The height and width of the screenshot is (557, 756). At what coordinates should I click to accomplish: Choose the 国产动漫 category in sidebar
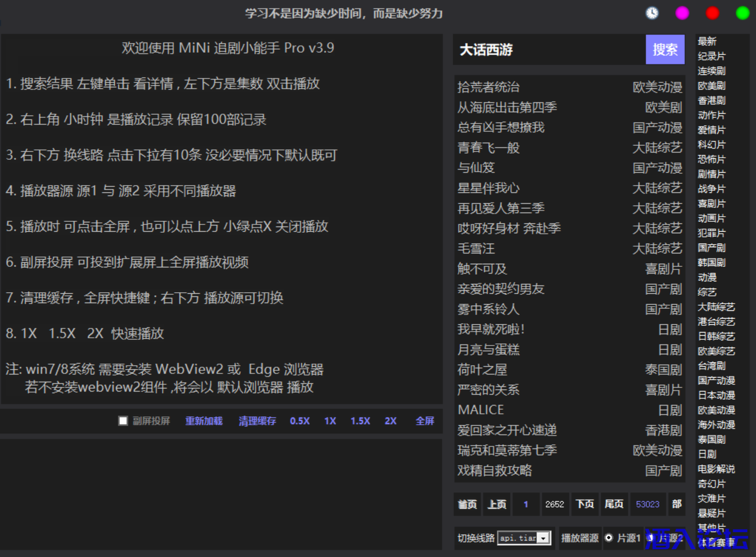[716, 381]
